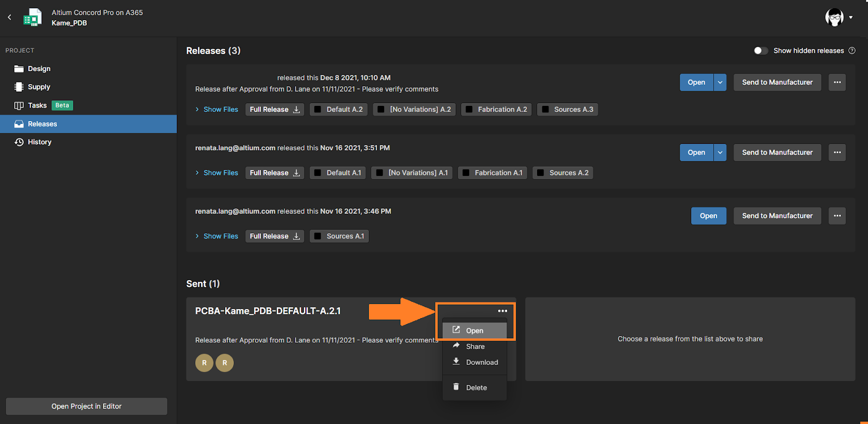Expand Show Files for Nov 16 3:46 PM release

tap(217, 237)
